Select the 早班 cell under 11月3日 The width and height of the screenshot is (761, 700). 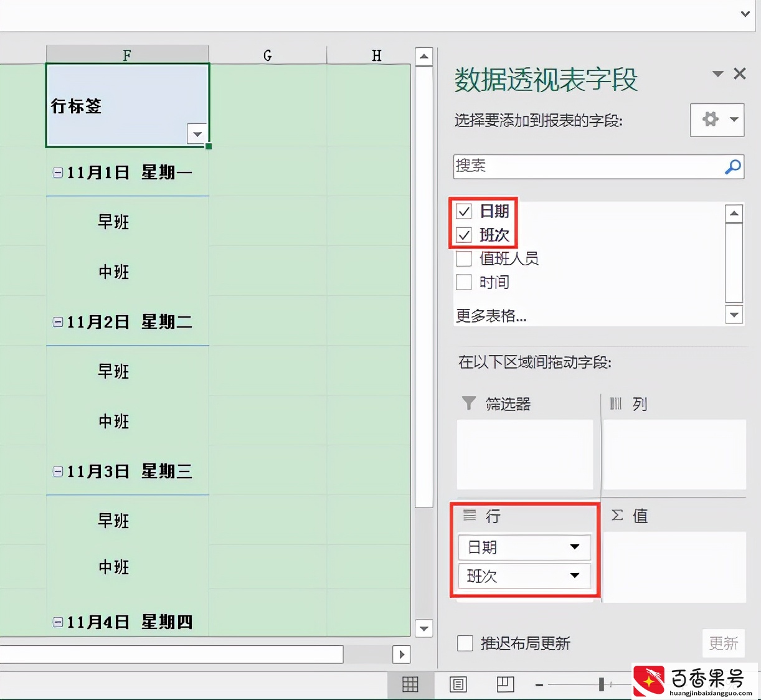(127, 520)
